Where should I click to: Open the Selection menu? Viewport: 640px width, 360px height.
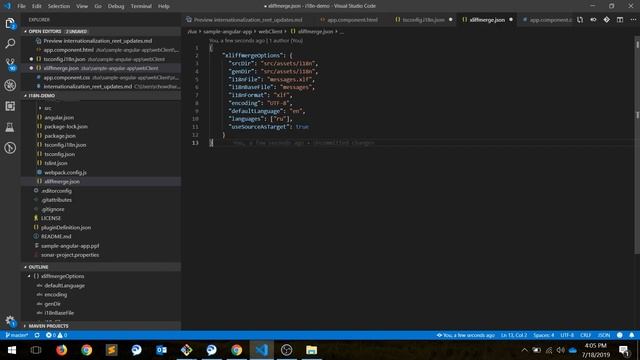click(59, 6)
